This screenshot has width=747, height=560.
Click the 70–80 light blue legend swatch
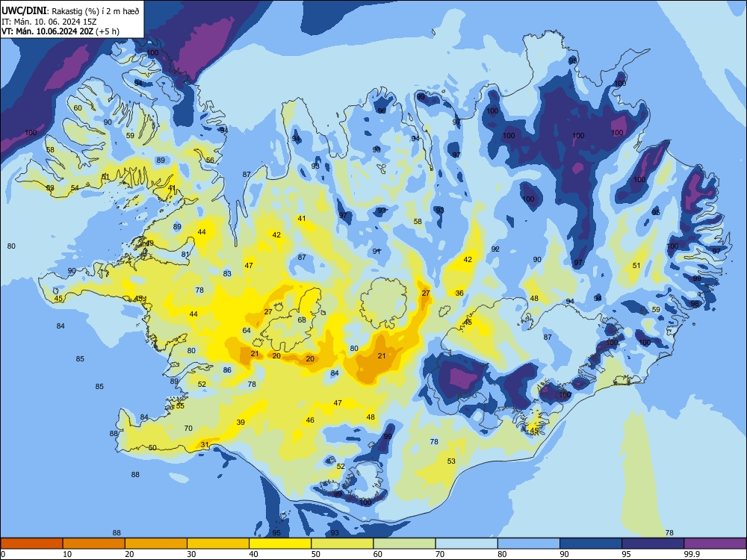click(466, 544)
